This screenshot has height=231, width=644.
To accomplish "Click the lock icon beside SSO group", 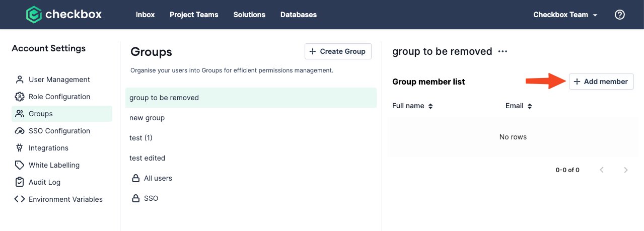I will (x=135, y=198).
